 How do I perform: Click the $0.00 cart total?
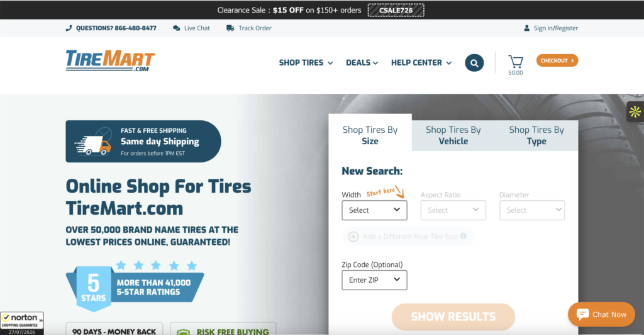click(516, 73)
